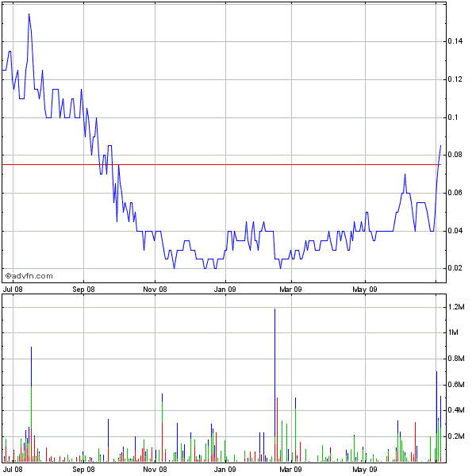Screen dimensions: 476x476
Task: Click the Jul 08 label under price chart
Action: point(14,290)
